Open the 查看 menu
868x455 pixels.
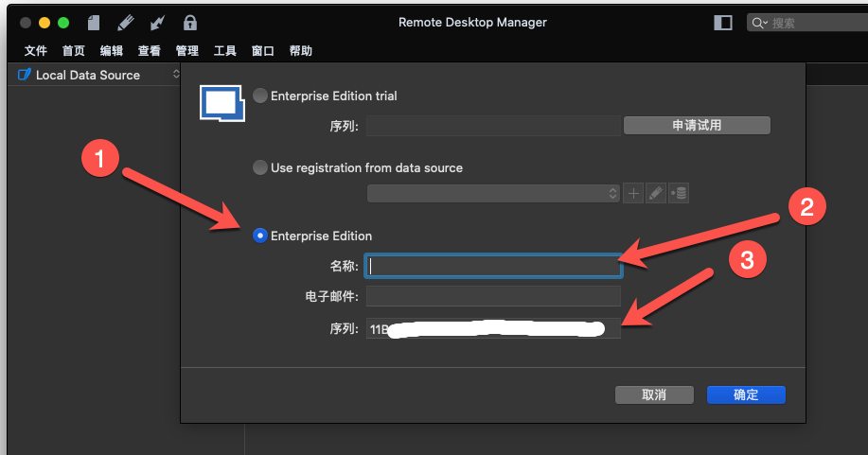point(149,51)
